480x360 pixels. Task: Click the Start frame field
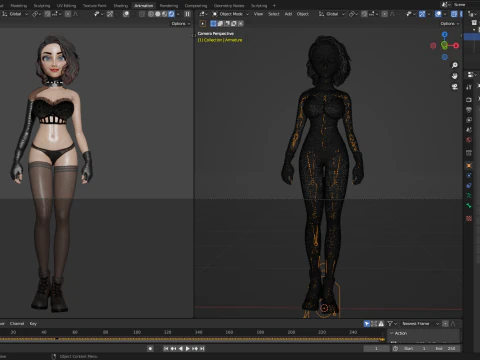pos(415,349)
